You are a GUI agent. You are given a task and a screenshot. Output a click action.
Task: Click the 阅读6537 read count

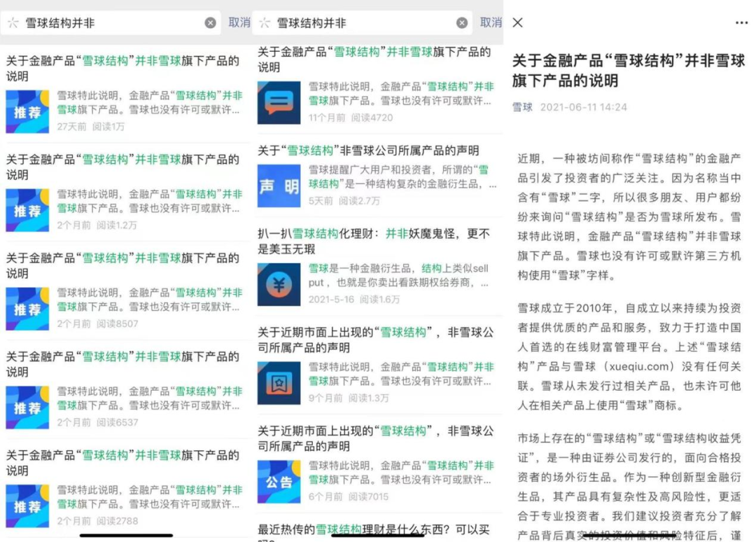[x=117, y=422]
